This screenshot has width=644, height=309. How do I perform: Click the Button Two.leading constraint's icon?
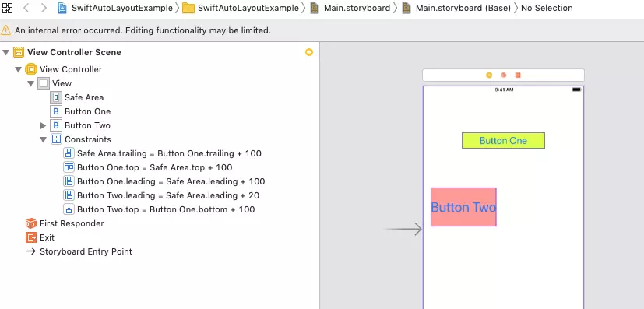[69, 195]
